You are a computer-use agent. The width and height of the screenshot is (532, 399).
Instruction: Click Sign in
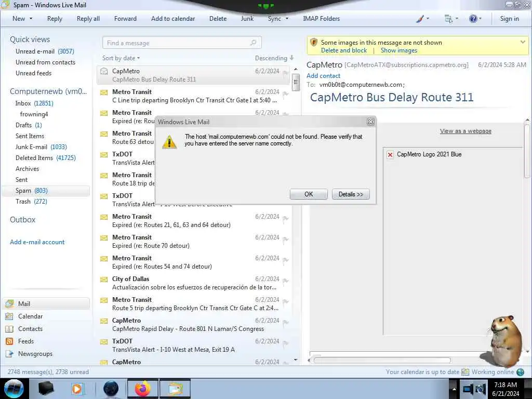(x=509, y=19)
